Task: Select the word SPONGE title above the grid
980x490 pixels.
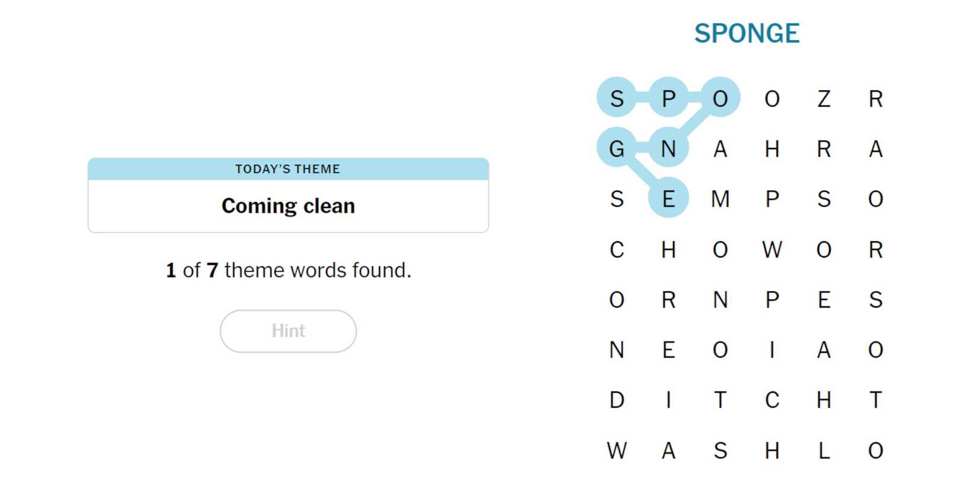Action: 748,33
